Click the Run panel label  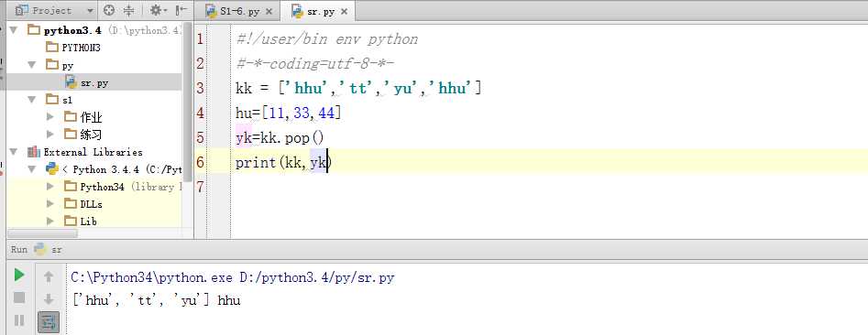19,250
